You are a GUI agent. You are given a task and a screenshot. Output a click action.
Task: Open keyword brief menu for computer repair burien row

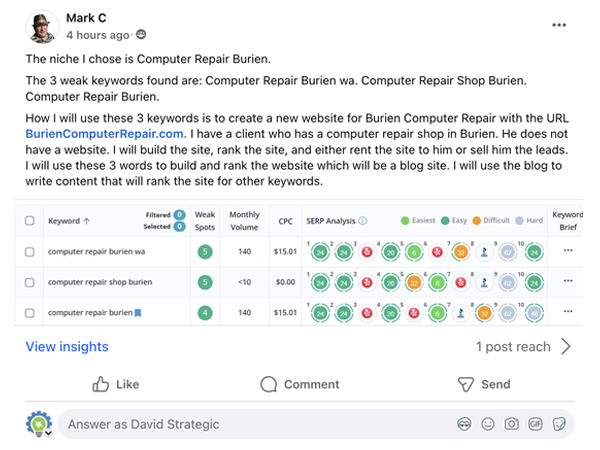pos(568,311)
